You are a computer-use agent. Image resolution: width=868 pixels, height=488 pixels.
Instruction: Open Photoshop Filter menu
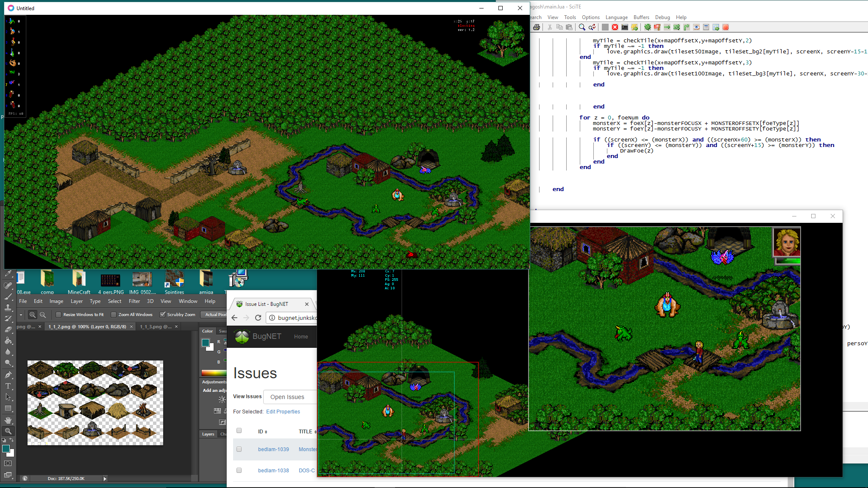134,301
